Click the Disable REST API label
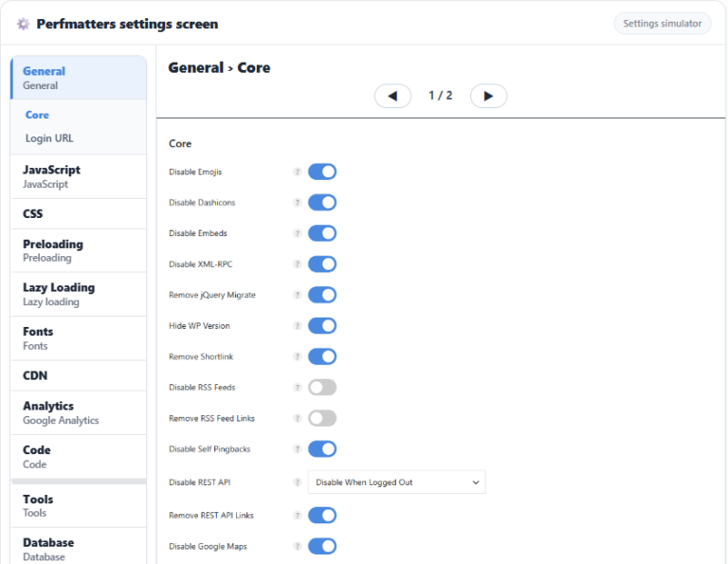The height and width of the screenshot is (564, 728). (x=200, y=482)
